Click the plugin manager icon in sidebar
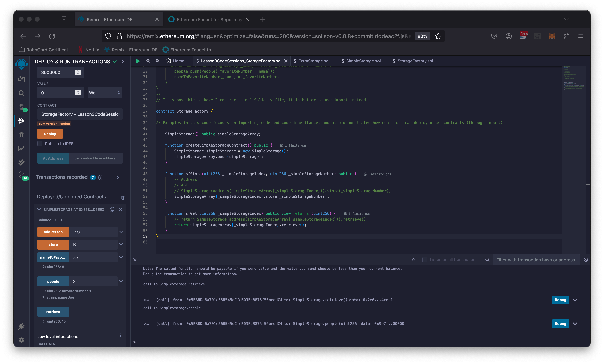604x364 pixels. point(22,326)
